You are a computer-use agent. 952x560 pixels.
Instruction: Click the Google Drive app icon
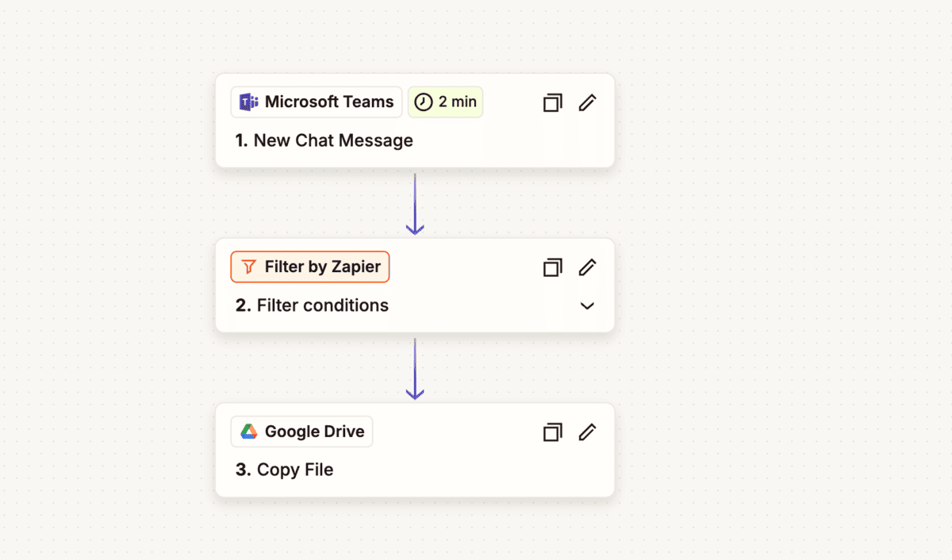(248, 432)
